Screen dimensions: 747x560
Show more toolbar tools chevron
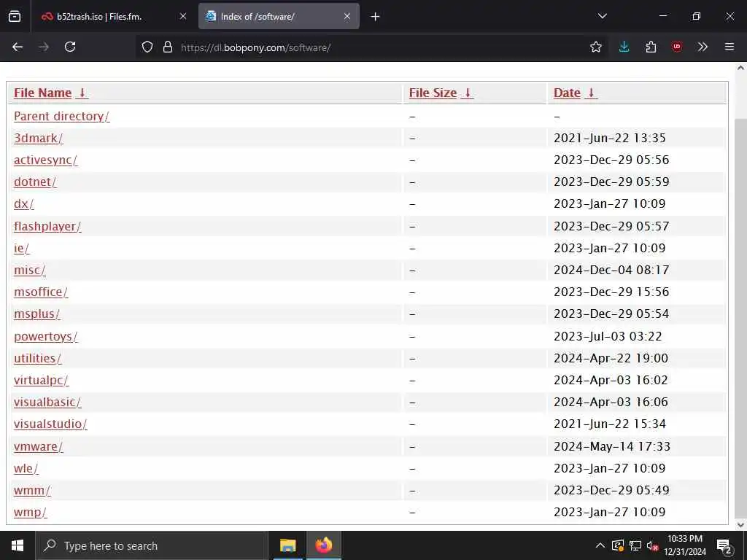(703, 47)
